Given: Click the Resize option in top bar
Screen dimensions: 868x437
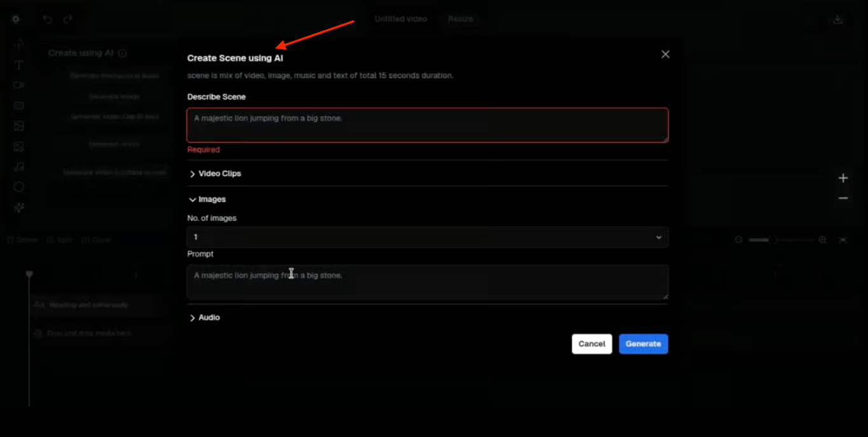Looking at the screenshot, I should 460,19.
